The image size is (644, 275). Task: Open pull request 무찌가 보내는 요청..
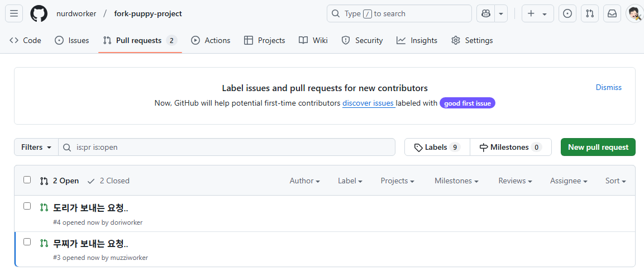click(91, 243)
